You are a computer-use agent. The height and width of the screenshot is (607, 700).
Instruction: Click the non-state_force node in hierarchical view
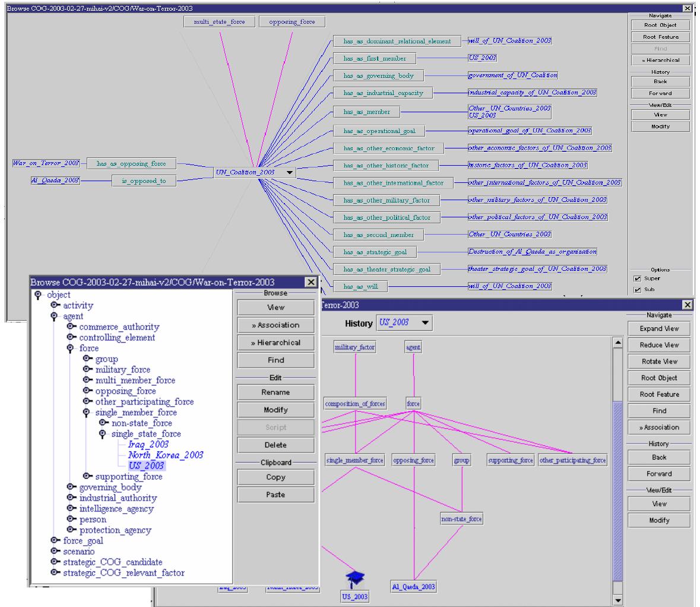(x=461, y=519)
